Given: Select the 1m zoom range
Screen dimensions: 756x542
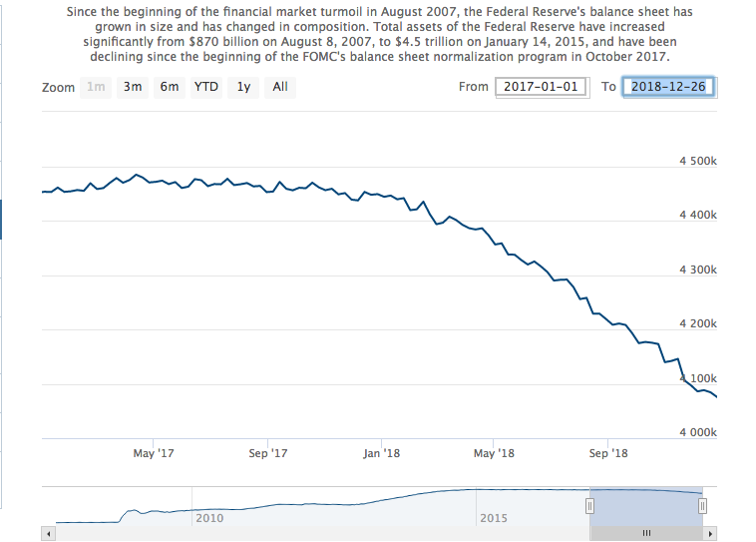Looking at the screenshot, I should [96, 87].
